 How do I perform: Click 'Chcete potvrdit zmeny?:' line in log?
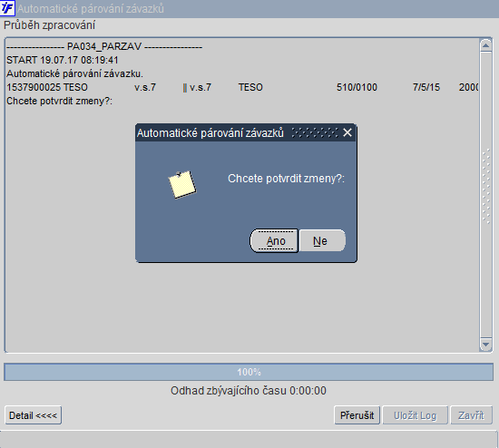60,102
